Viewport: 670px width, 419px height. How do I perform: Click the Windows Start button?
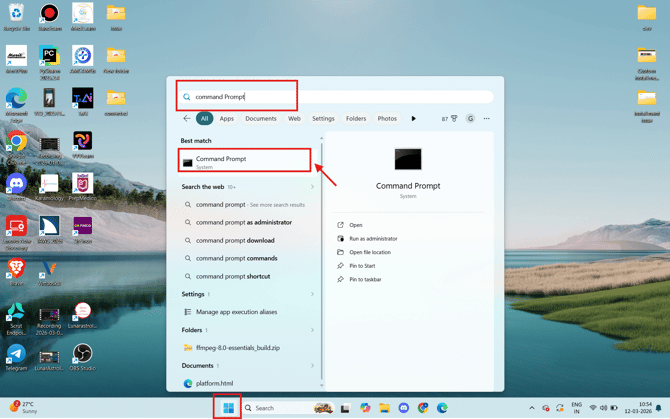pyautogui.click(x=229, y=408)
